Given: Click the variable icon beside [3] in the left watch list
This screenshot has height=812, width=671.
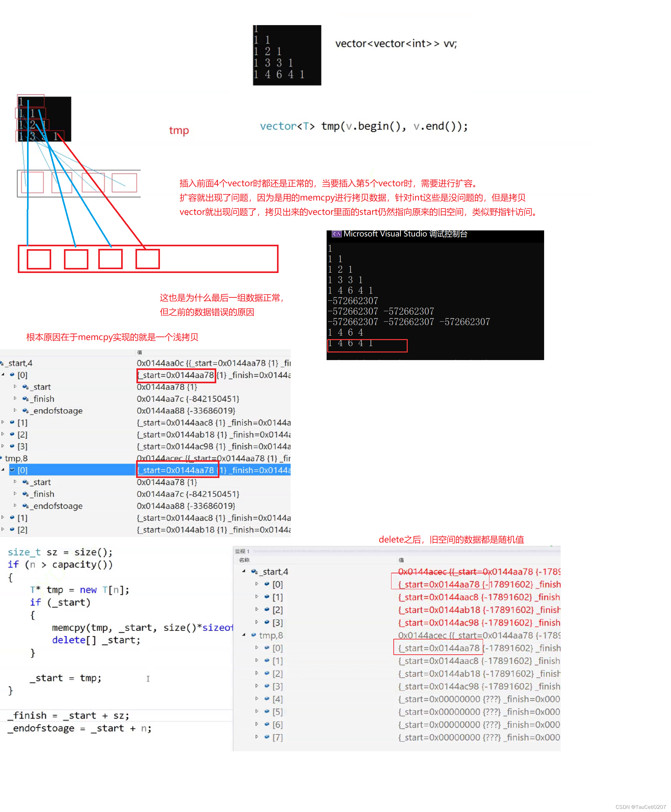Looking at the screenshot, I should click(x=12, y=446).
